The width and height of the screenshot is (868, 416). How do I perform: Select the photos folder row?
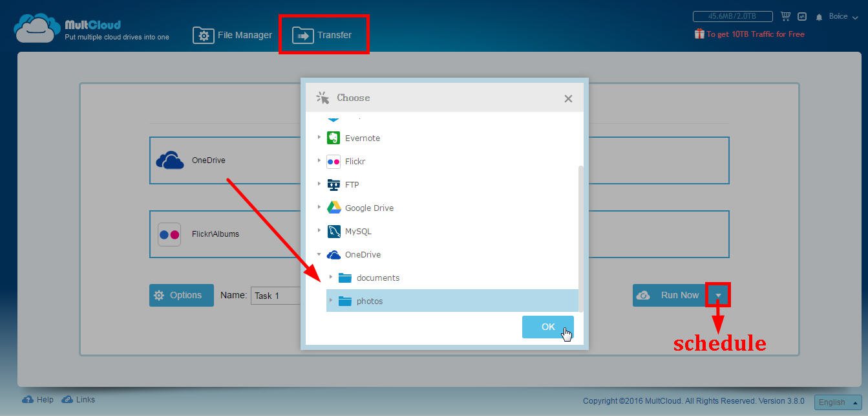click(452, 301)
